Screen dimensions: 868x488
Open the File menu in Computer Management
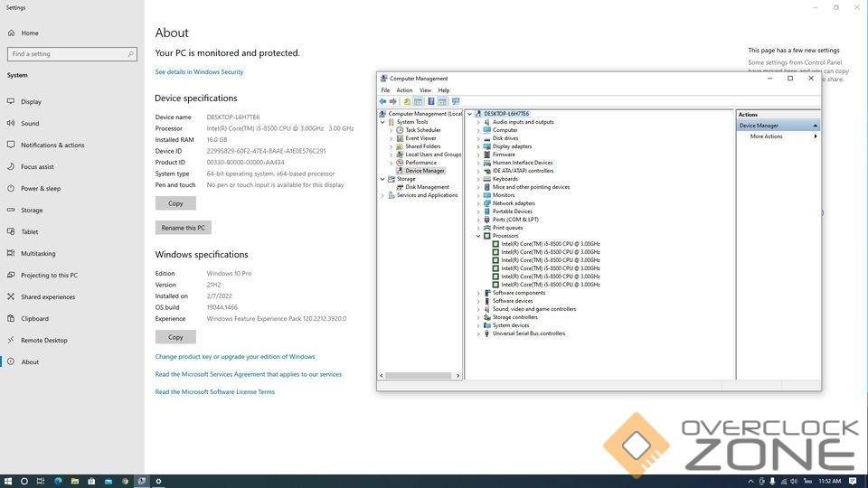click(x=385, y=90)
